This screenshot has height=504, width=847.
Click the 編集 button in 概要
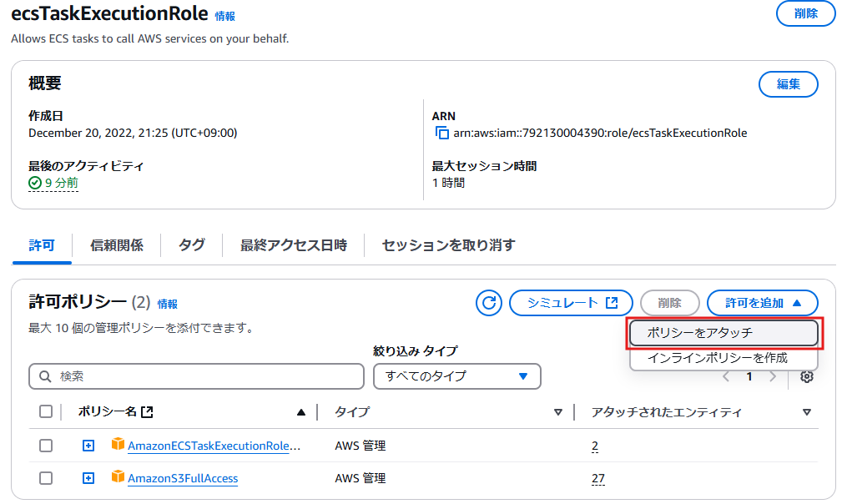(788, 84)
